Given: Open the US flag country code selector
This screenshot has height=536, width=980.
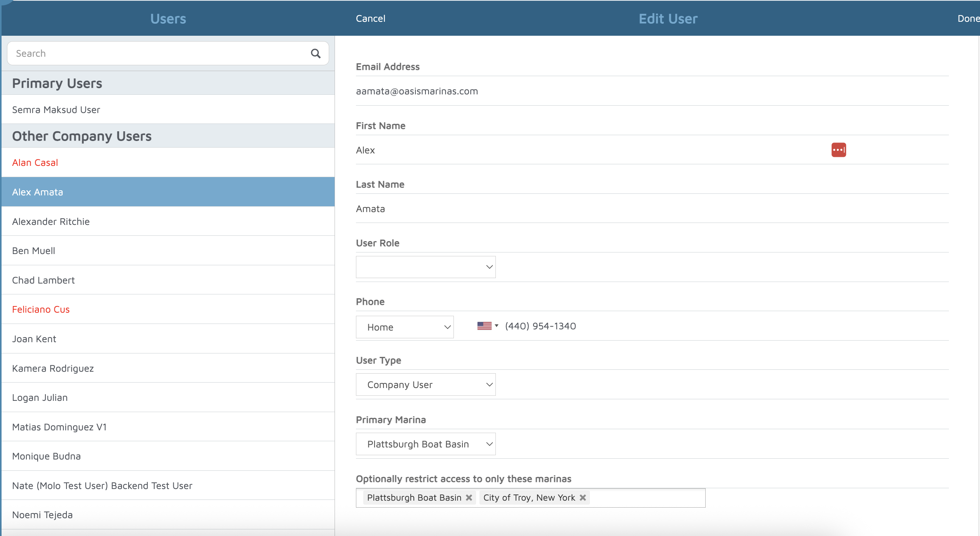Looking at the screenshot, I should (487, 326).
